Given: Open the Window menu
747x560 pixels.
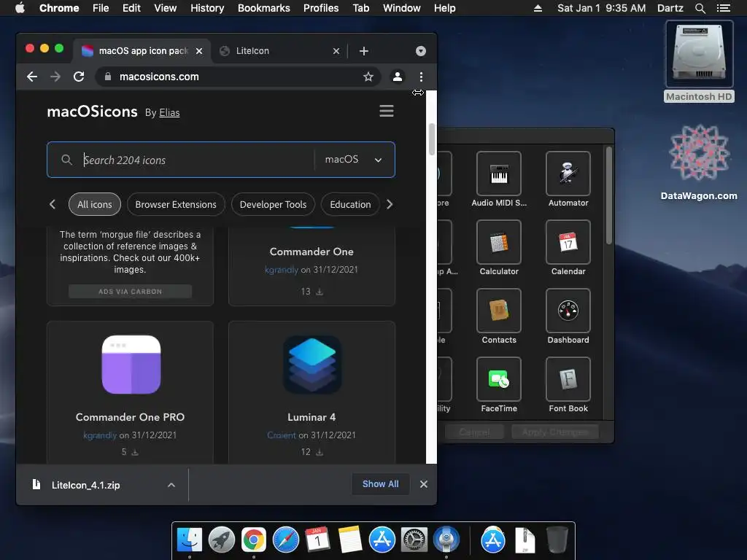Looking at the screenshot, I should pos(402,8).
